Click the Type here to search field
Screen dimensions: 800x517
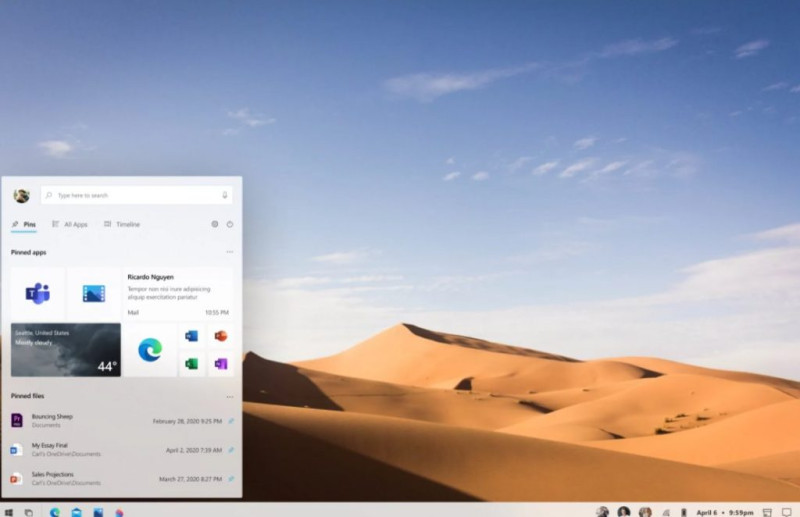[130, 195]
